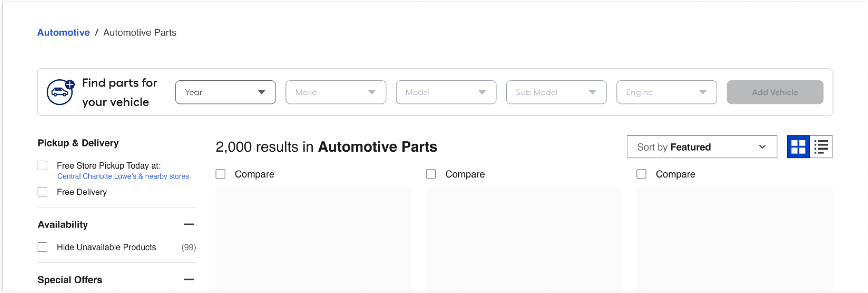Open the Sort by Featured menu
868x293 pixels.
pos(702,147)
